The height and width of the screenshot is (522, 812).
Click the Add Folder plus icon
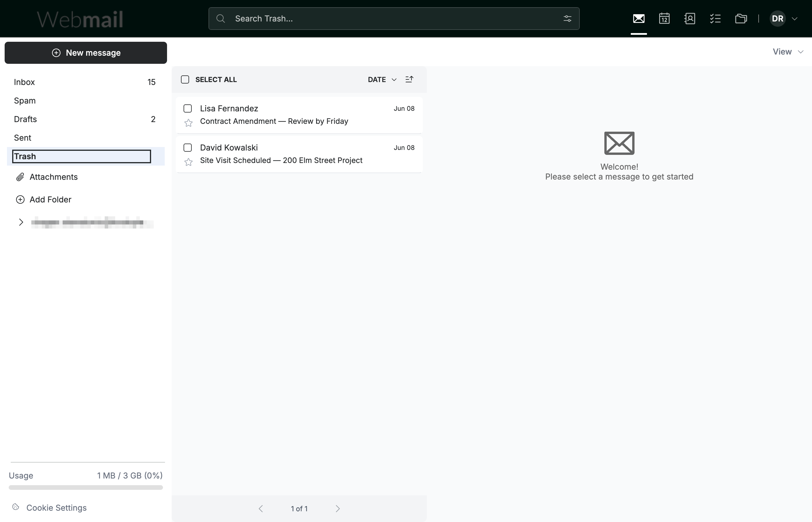click(20, 200)
